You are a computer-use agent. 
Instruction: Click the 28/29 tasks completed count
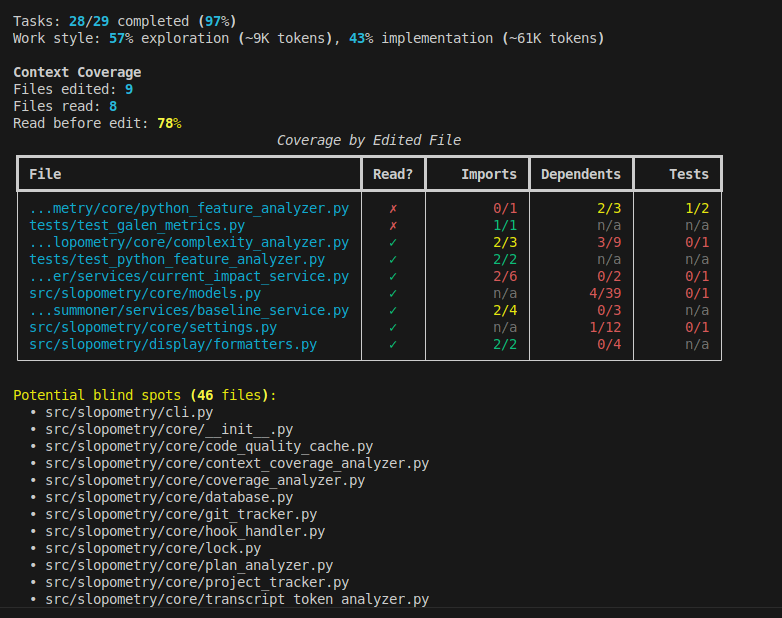click(x=89, y=21)
